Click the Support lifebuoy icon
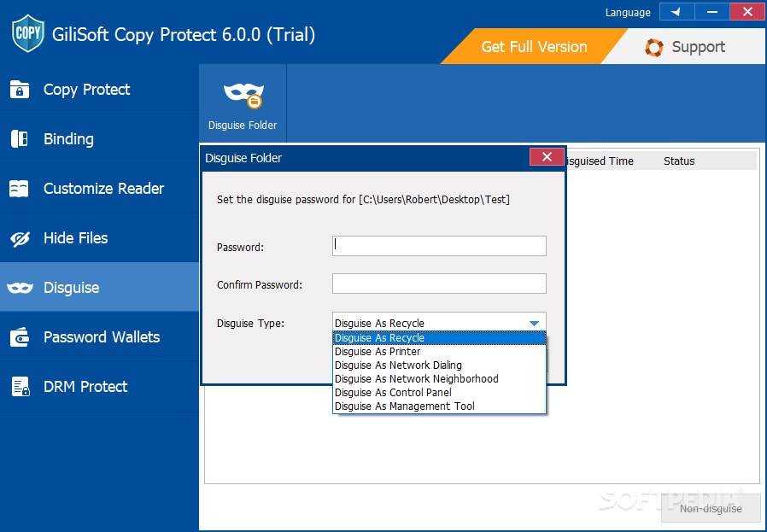Screen dimensions: 767x532 pos(654,48)
